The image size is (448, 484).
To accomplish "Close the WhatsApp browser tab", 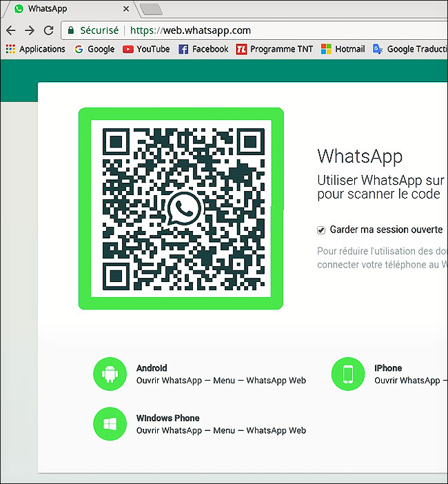I will [126, 9].
